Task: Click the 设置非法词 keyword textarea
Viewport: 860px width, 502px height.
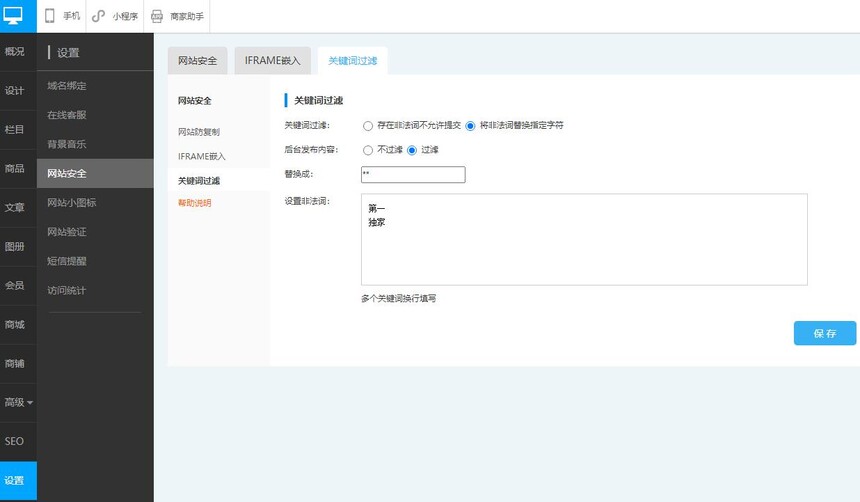Action: pos(584,240)
